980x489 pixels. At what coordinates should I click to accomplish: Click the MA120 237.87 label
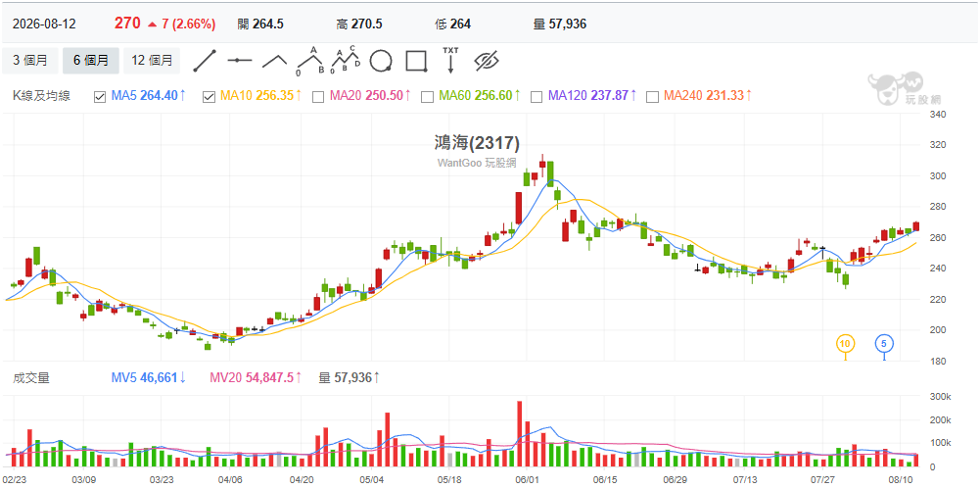tap(592, 96)
